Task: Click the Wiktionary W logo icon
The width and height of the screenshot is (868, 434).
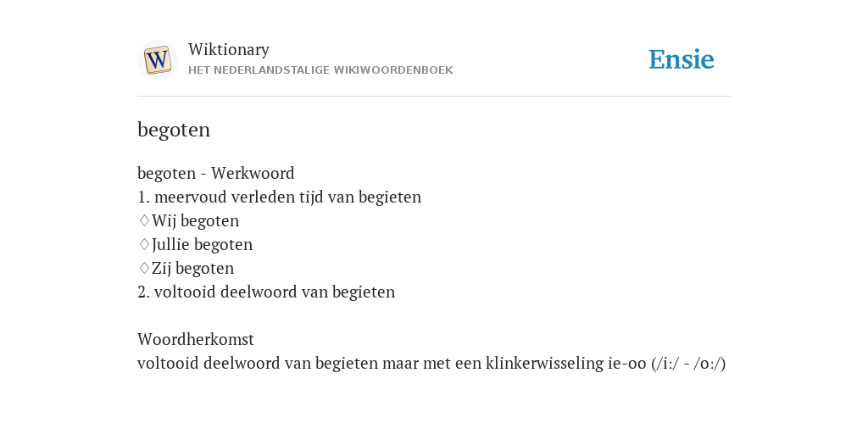Action: click(x=157, y=60)
